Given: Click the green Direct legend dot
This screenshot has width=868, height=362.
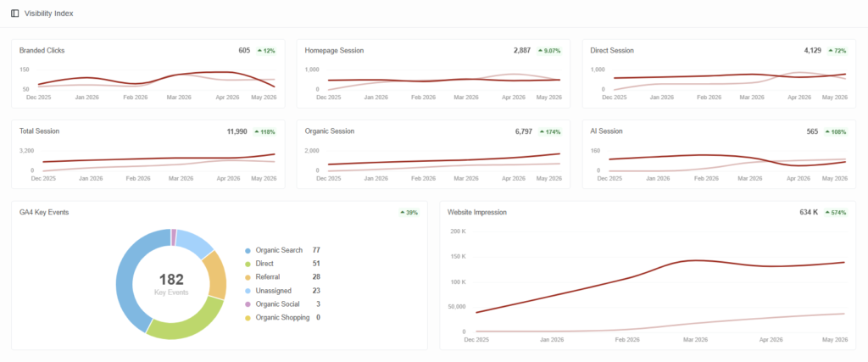Looking at the screenshot, I should pyautogui.click(x=247, y=264).
